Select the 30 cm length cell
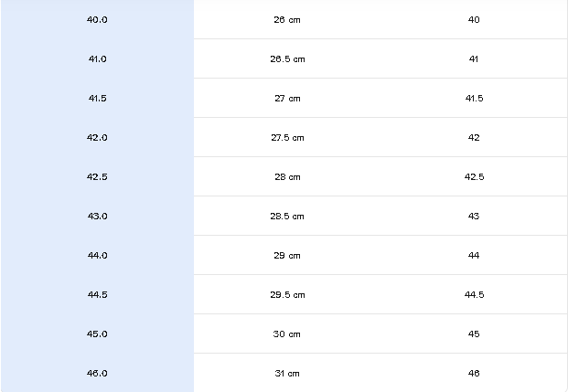The image size is (568, 392). (287, 334)
